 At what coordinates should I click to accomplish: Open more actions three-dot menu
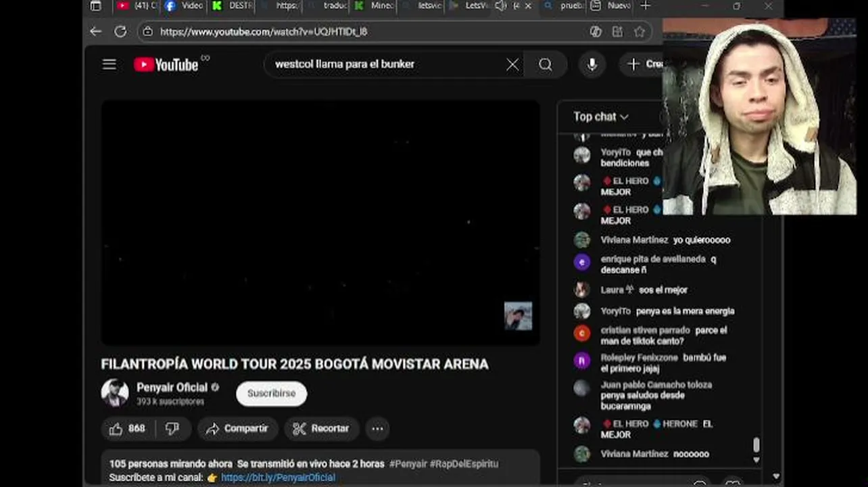pos(377,428)
